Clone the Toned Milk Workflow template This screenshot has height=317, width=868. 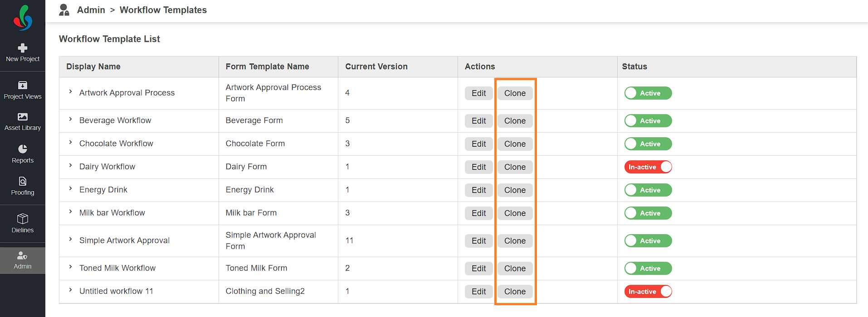[x=515, y=269]
